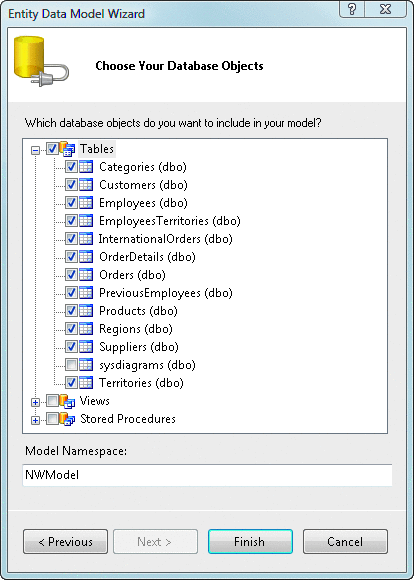414x580 pixels.
Task: Click the Cancel button
Action: tap(345, 542)
